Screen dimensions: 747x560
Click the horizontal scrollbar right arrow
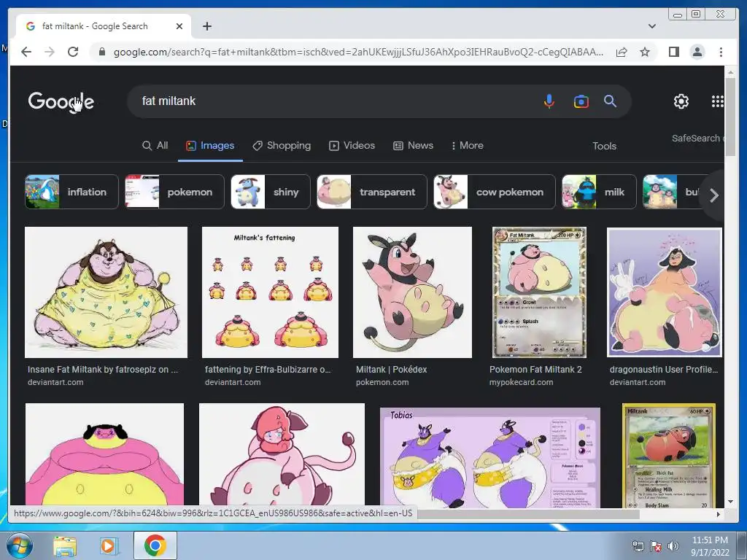(x=719, y=514)
